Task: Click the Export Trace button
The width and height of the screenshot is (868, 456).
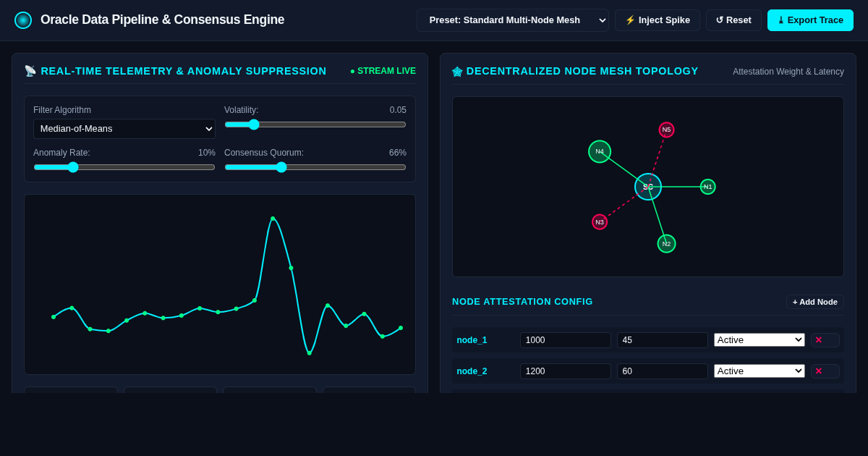Action: pyautogui.click(x=810, y=20)
